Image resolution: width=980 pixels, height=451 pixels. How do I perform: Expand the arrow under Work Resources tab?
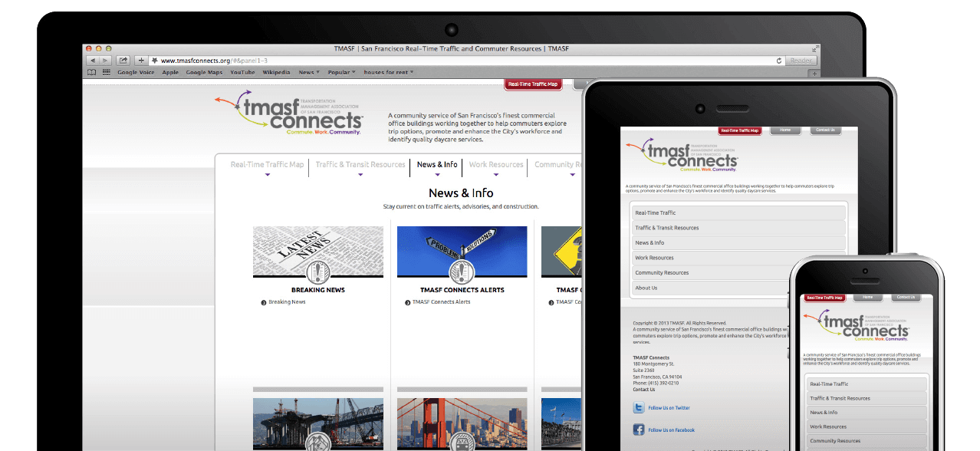point(496,175)
